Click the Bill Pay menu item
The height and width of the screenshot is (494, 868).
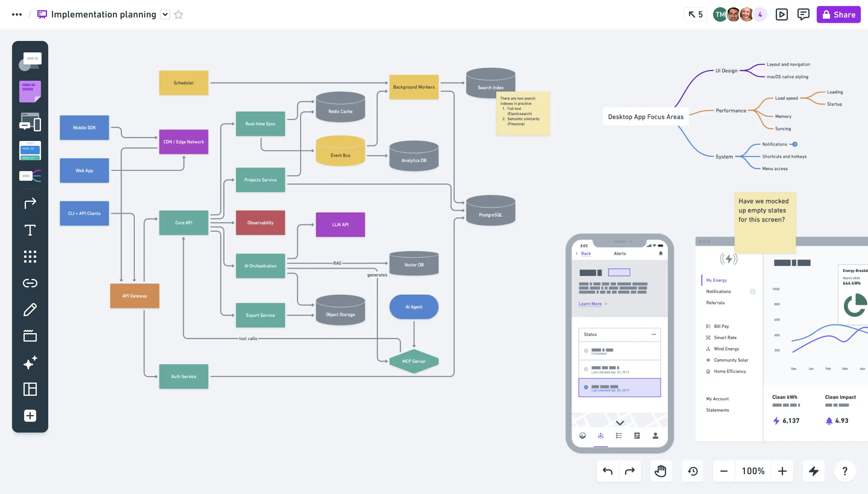coord(721,327)
